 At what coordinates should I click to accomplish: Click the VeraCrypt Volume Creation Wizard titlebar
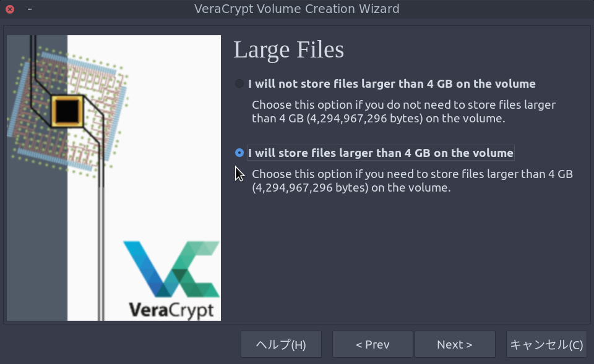[297, 9]
